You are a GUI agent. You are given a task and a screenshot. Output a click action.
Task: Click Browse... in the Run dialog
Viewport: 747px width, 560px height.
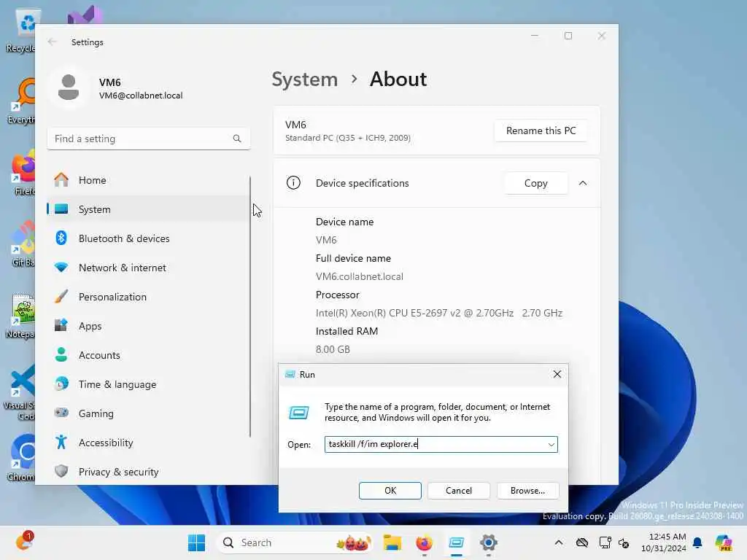[527, 491]
